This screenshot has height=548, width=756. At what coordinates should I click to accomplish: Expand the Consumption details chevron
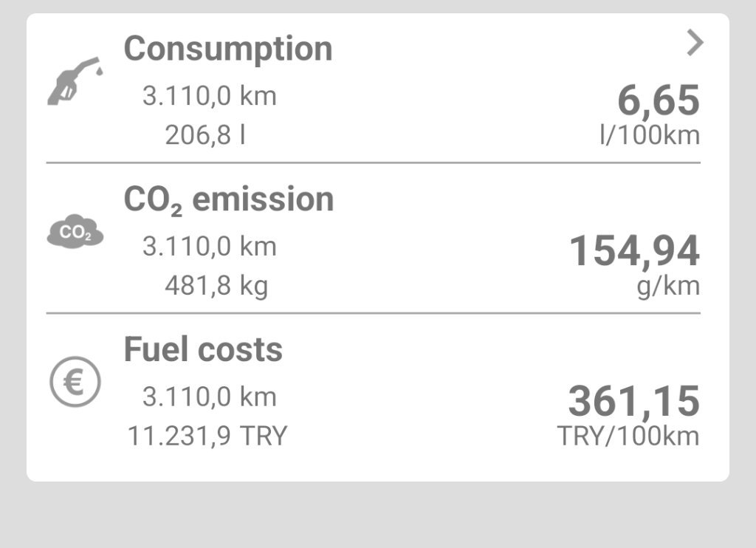[694, 44]
